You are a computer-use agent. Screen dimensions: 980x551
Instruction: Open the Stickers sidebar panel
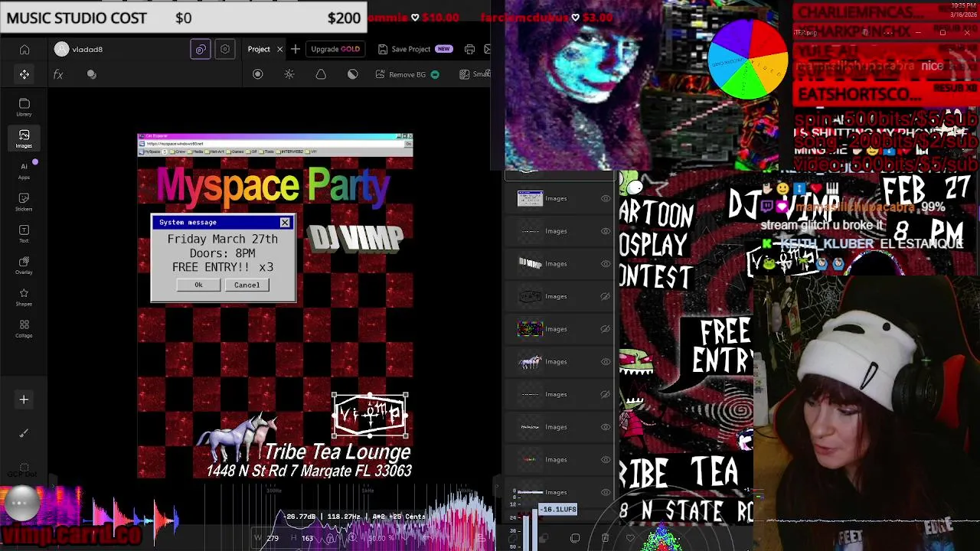coord(24,202)
